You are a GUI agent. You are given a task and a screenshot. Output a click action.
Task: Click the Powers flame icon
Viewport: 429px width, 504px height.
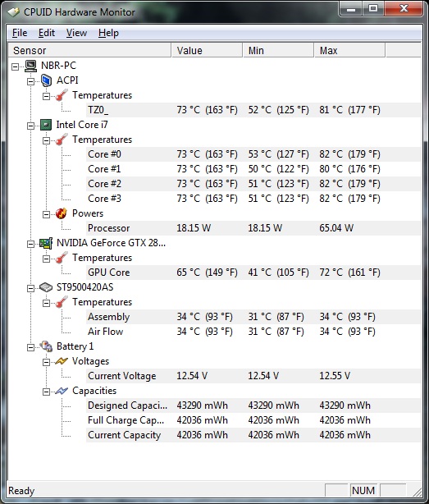(x=61, y=213)
